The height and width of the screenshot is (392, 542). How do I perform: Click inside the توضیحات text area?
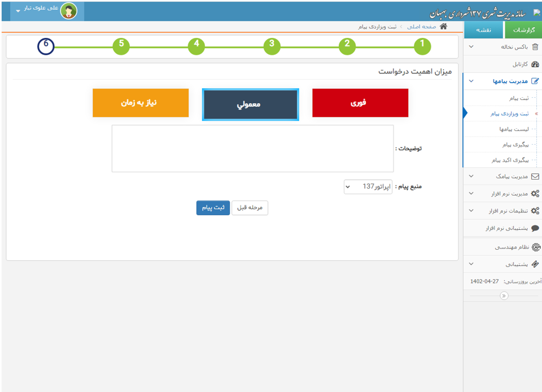click(x=252, y=149)
